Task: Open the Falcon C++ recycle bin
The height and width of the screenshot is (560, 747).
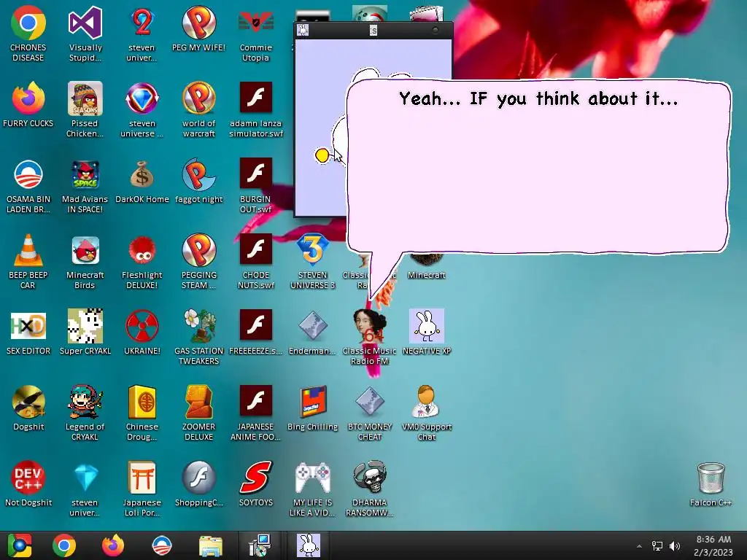Action: tap(711, 484)
